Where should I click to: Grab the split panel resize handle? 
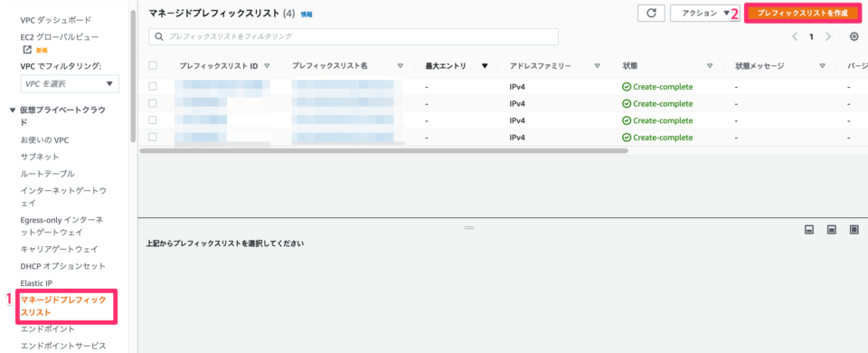tap(469, 228)
